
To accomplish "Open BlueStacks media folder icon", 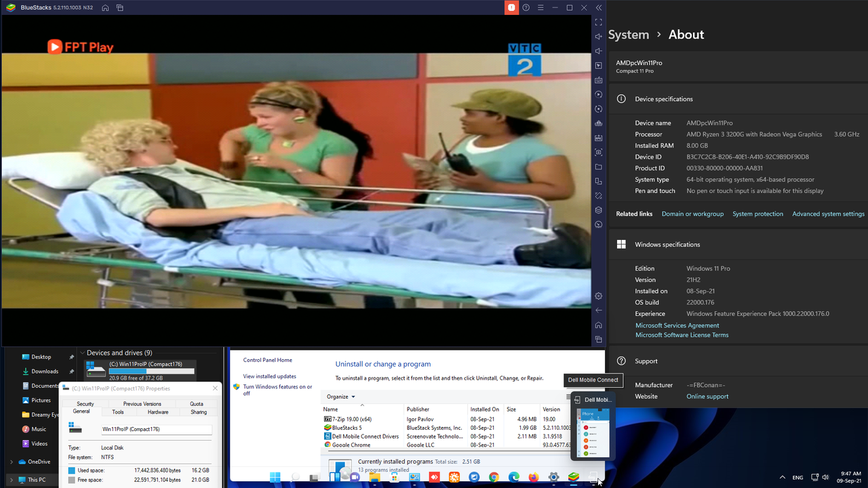I will point(598,167).
